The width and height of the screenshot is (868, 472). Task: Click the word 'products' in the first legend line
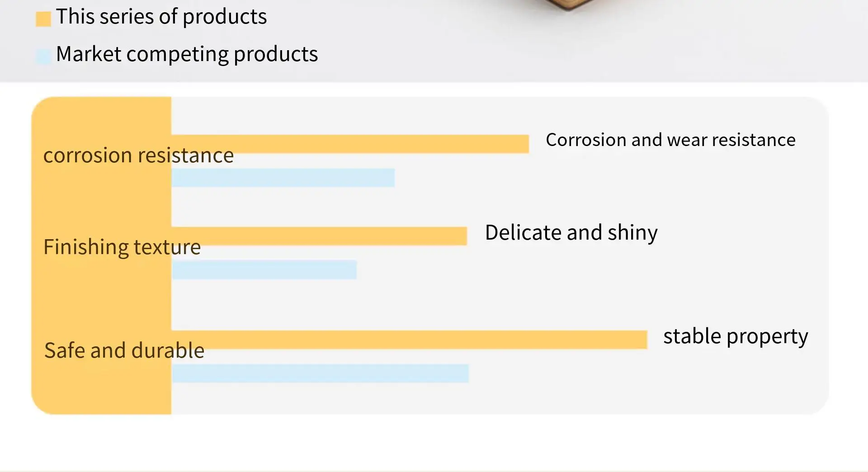(225, 17)
